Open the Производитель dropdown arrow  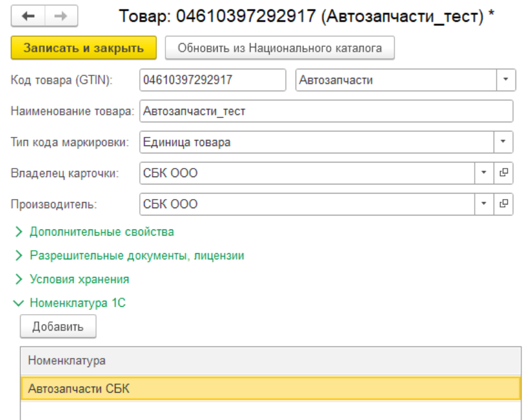(483, 203)
